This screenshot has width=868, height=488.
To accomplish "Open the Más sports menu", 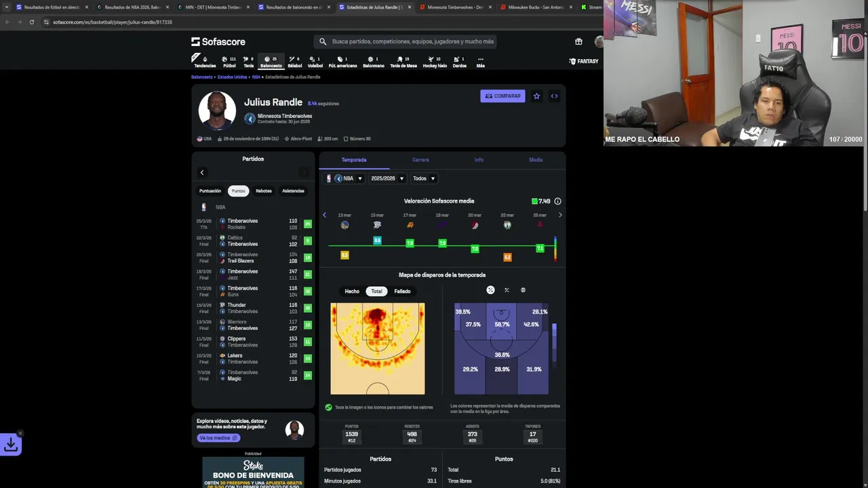I will point(480,62).
